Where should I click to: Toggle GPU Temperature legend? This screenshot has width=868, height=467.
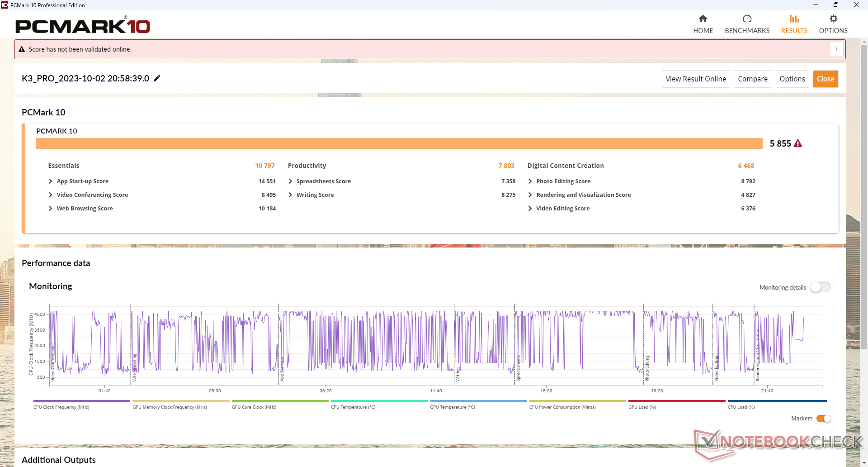click(478, 404)
